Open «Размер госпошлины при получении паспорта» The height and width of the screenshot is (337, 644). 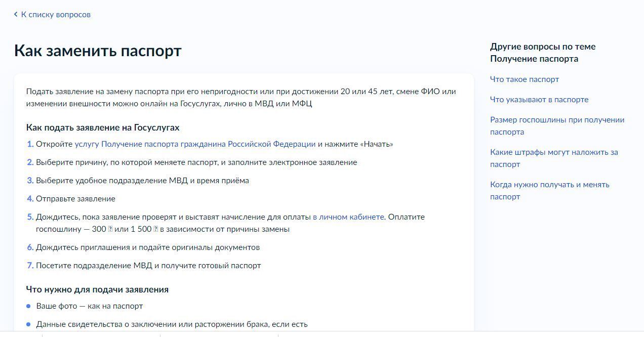tap(557, 125)
